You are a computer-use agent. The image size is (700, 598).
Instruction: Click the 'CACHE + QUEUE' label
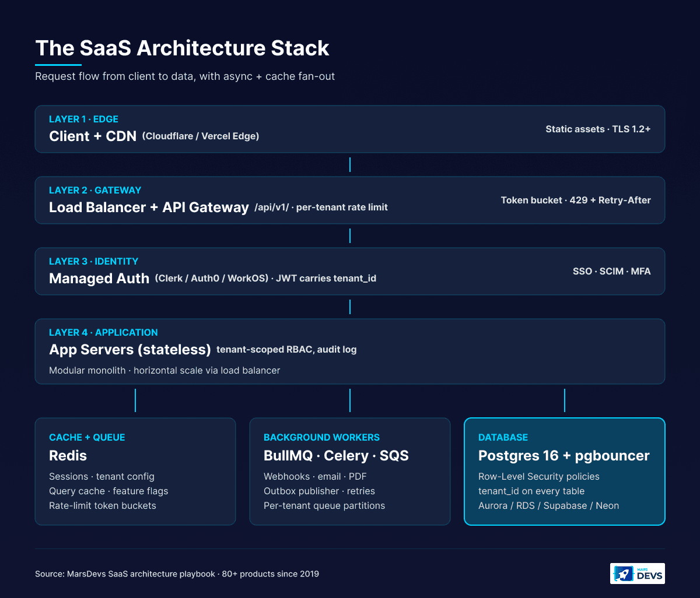coord(87,437)
